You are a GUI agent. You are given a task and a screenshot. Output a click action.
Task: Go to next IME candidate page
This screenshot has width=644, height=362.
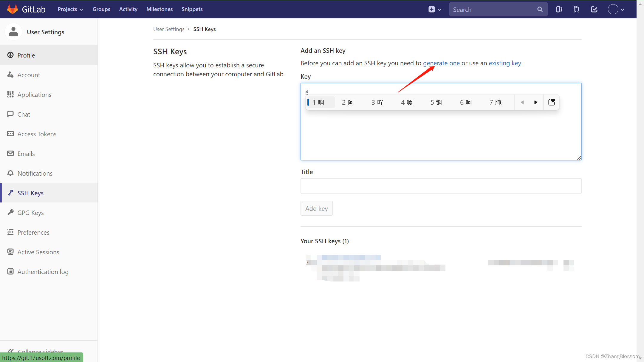tap(536, 102)
